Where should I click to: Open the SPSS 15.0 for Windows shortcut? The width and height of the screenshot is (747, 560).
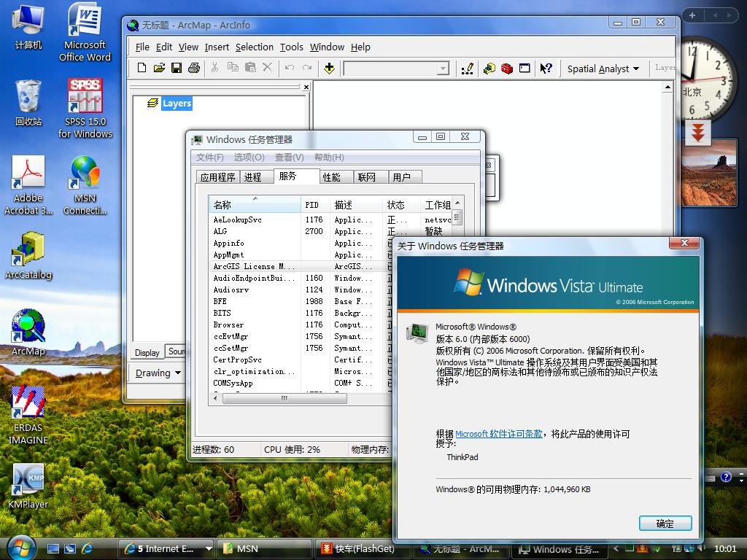coord(85,108)
